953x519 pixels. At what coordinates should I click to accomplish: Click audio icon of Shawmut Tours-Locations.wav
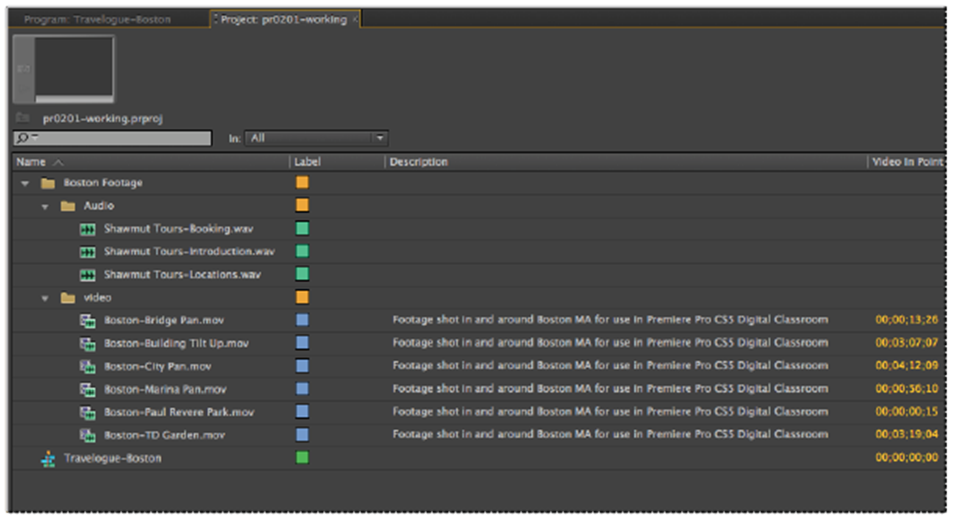pos(88,275)
